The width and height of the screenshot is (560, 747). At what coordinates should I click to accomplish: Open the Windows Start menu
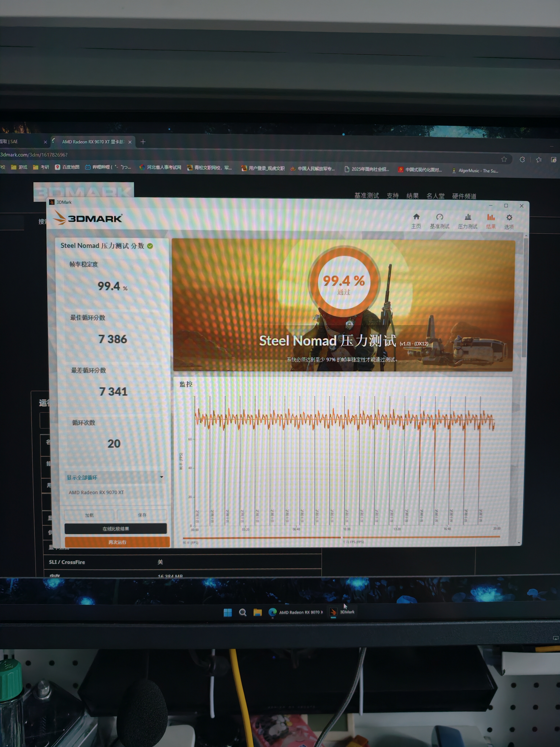click(x=228, y=612)
